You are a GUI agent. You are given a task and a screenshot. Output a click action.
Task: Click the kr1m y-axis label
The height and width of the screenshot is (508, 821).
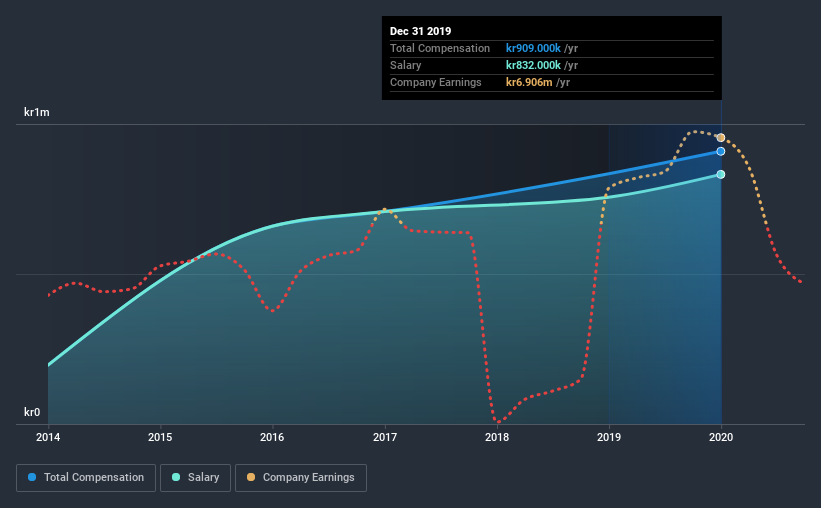[37, 112]
